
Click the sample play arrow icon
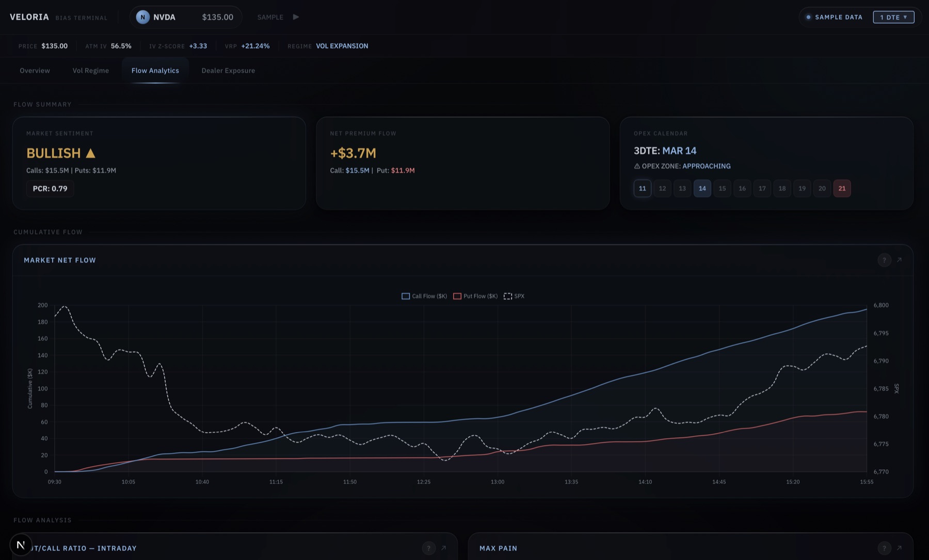coord(296,17)
